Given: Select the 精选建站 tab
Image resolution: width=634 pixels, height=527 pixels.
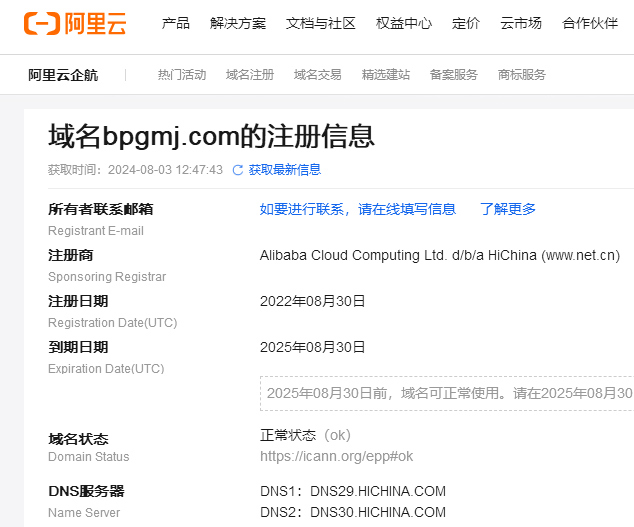Looking at the screenshot, I should [386, 75].
